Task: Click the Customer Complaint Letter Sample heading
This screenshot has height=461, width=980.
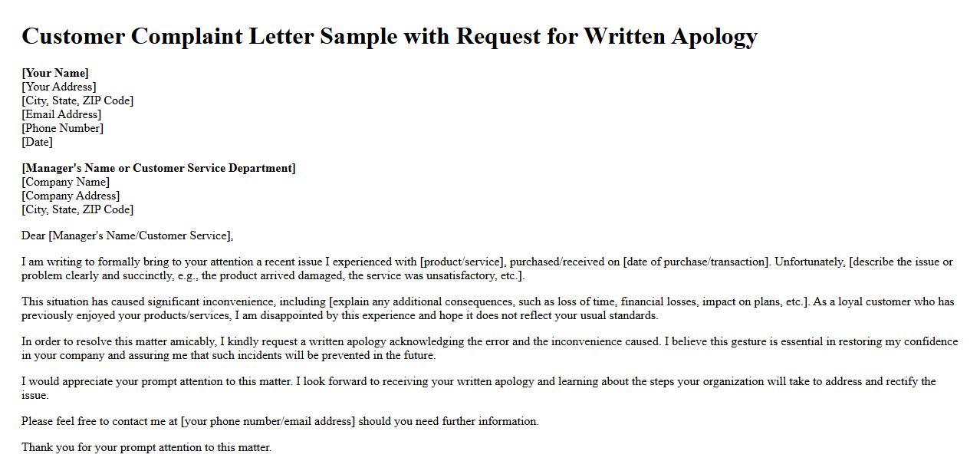Action: coord(390,36)
